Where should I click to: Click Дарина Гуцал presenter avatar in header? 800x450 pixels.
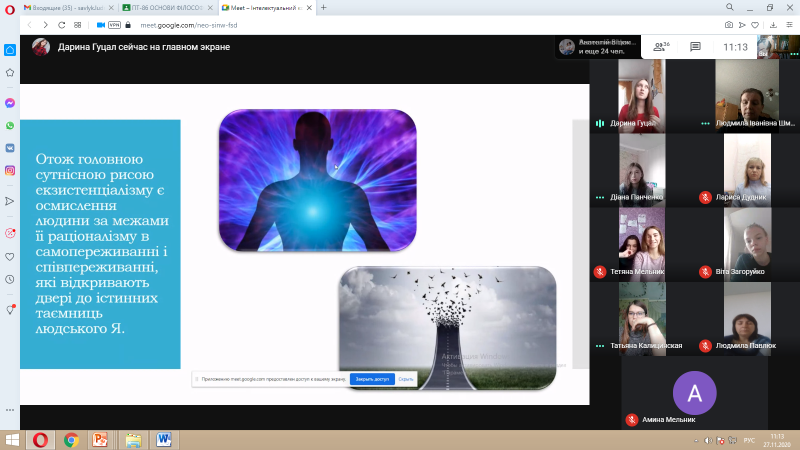[41, 47]
